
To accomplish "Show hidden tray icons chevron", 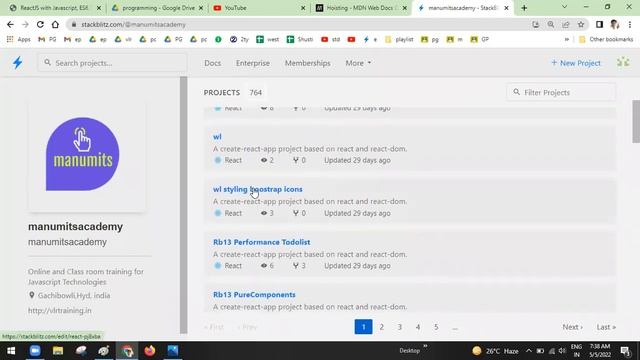I will (x=529, y=351).
